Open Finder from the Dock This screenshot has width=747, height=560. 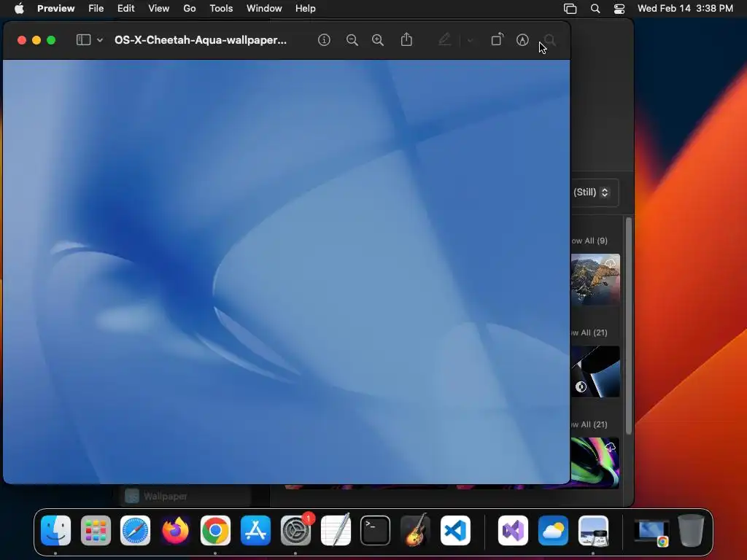tap(55, 531)
